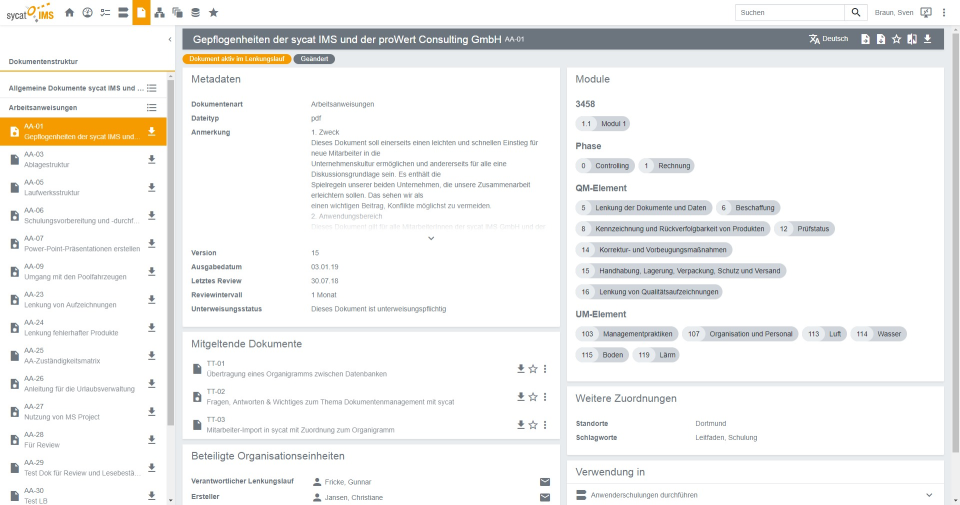The image size is (960, 505).
Task: Collapse the left sidebar panel
Action: tap(170, 40)
